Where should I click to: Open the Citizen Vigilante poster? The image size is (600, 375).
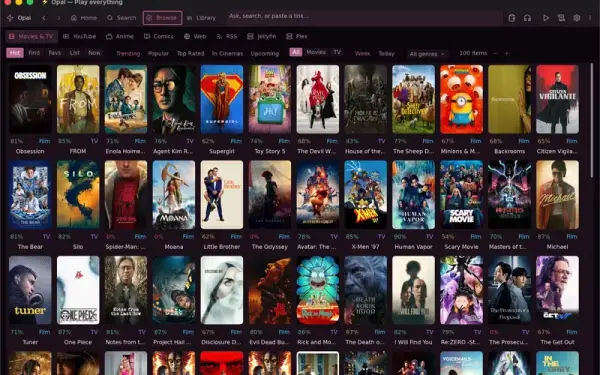[558, 99]
